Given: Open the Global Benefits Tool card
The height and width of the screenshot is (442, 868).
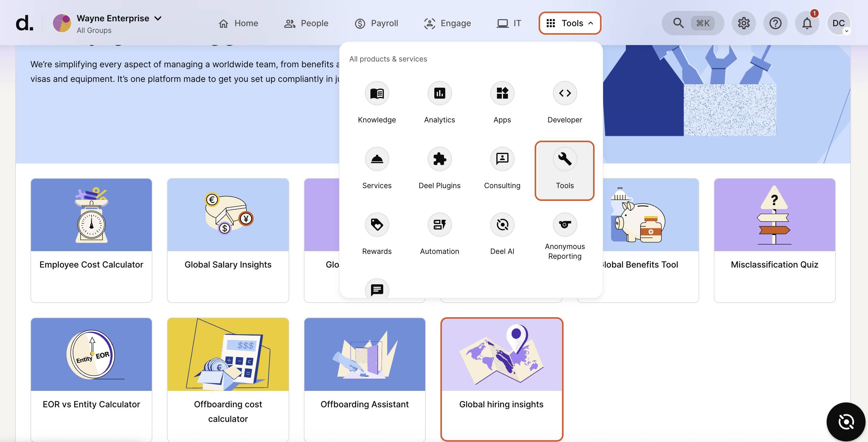Looking at the screenshot, I should [x=651, y=240].
